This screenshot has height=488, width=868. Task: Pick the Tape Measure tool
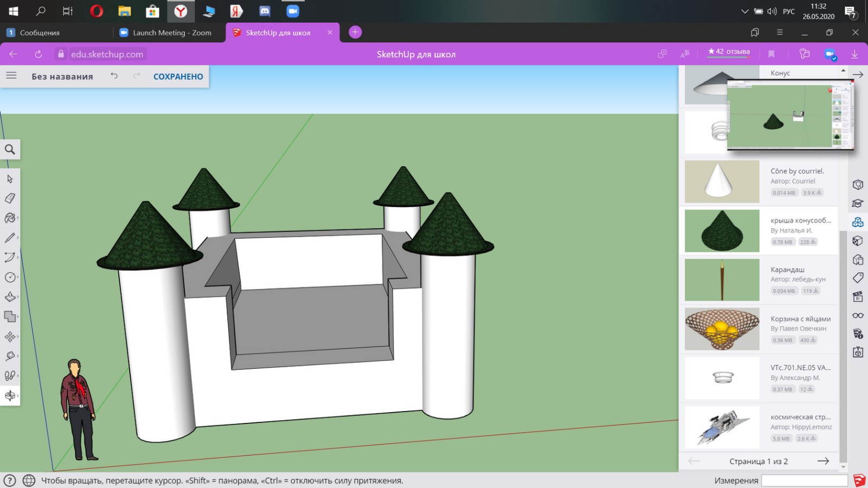(10, 356)
